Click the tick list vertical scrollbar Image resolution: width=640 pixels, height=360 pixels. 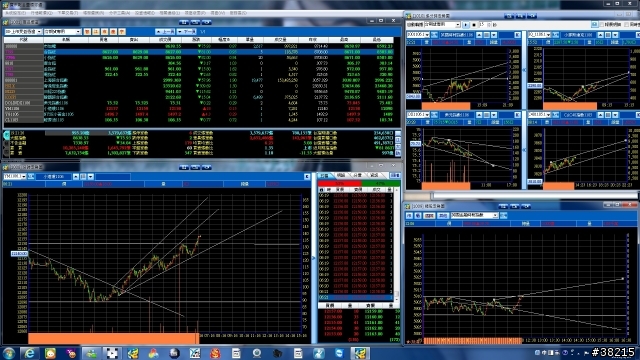coord(396,245)
